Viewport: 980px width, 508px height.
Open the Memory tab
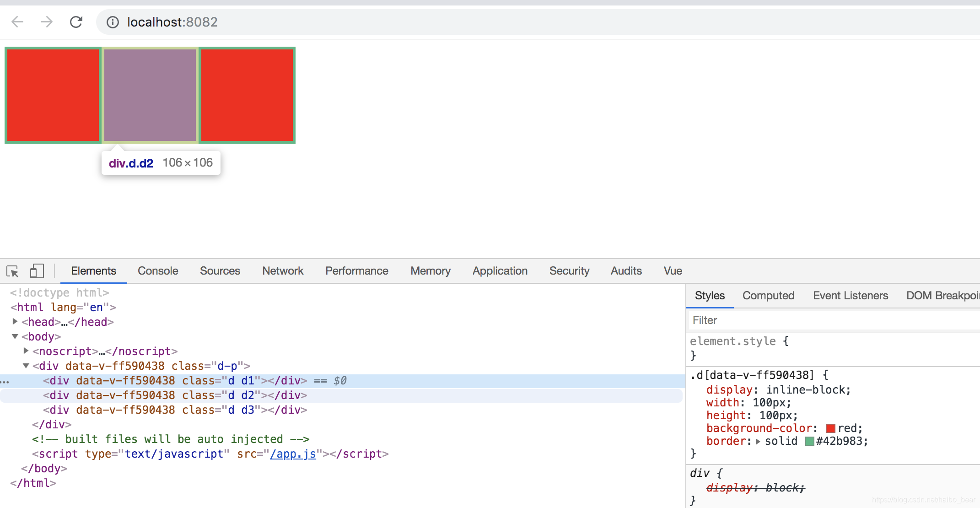pyautogui.click(x=431, y=271)
